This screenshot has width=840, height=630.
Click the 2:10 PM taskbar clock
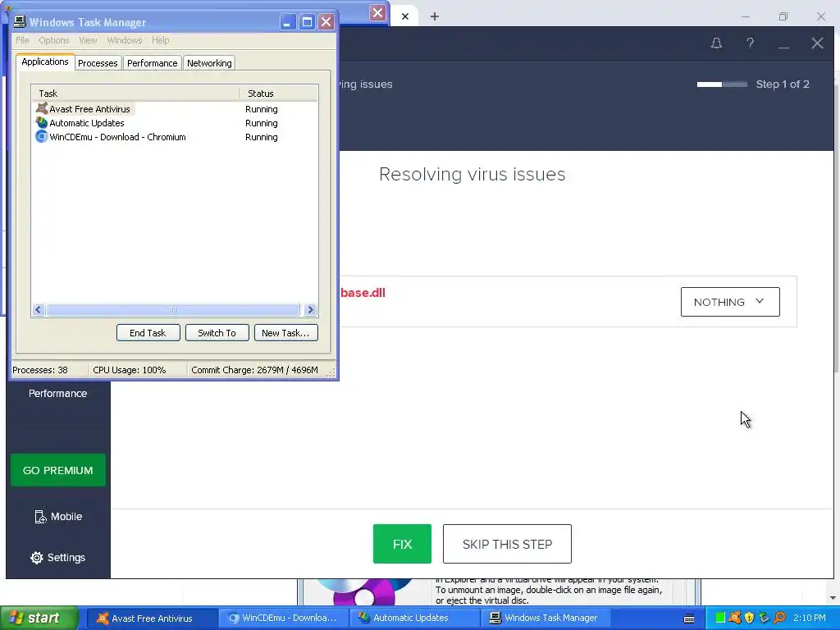810,619
